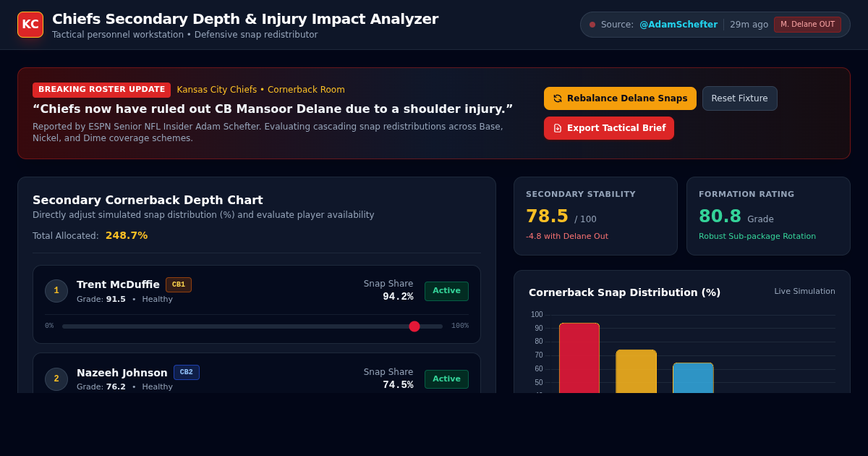Click the red slider thumb for McDuffie
This screenshot has height=456, width=868.
click(x=414, y=326)
